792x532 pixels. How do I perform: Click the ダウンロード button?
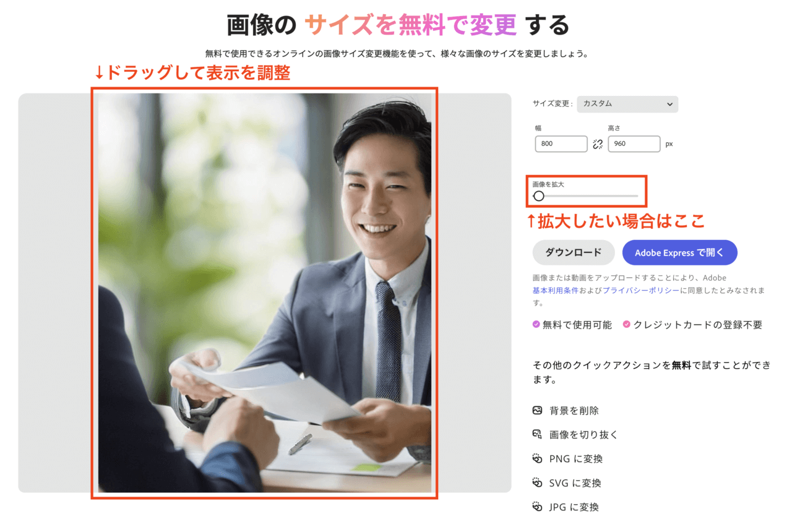point(574,252)
